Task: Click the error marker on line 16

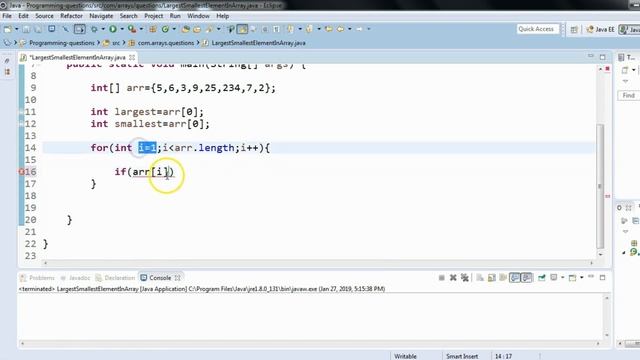Action: [x=22, y=172]
